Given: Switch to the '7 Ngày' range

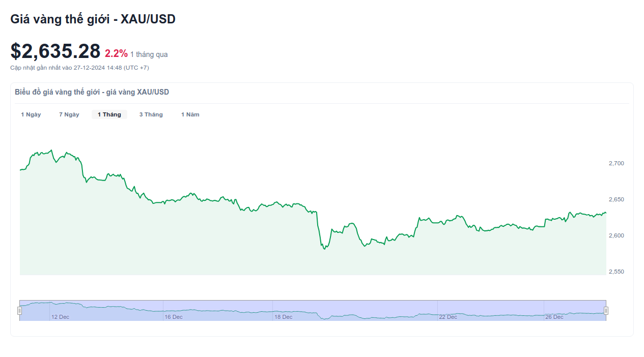Looking at the screenshot, I should pyautogui.click(x=69, y=114).
